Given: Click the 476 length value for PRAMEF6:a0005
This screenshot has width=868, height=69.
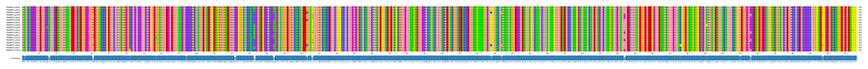Looking at the screenshot, I should coord(860,18).
